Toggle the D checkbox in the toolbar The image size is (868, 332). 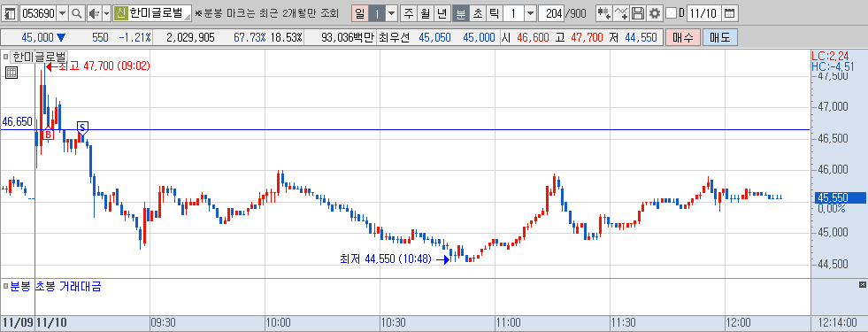point(671,12)
